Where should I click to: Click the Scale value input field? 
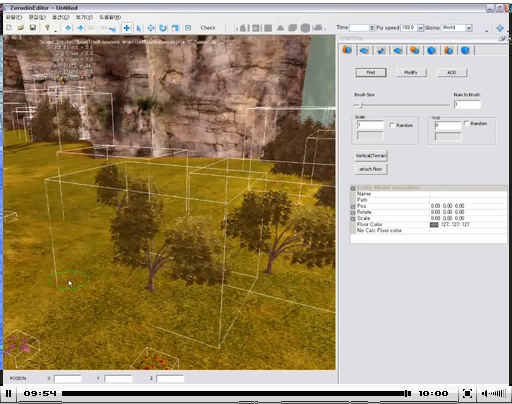tap(370, 125)
